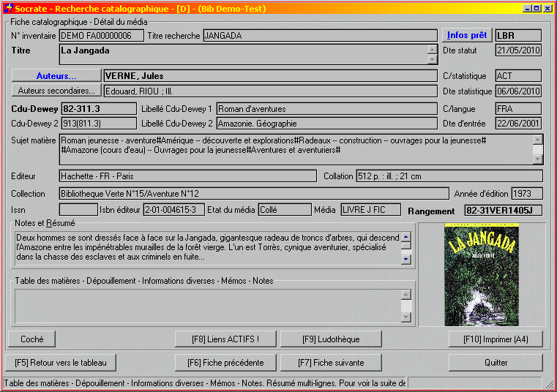This screenshot has height=392, width=557.
Task: Click the Média field LIVRE J FIC
Action: point(370,209)
